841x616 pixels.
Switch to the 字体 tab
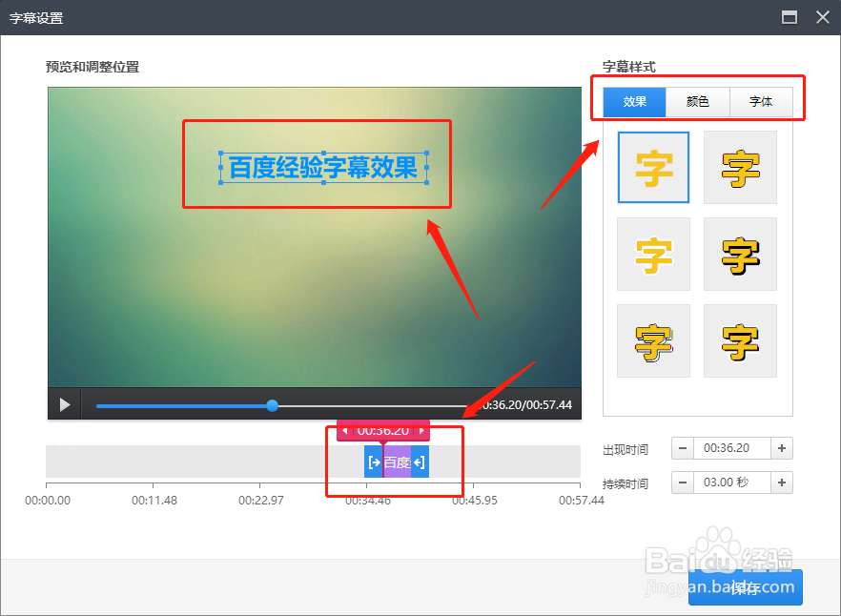[x=762, y=102]
